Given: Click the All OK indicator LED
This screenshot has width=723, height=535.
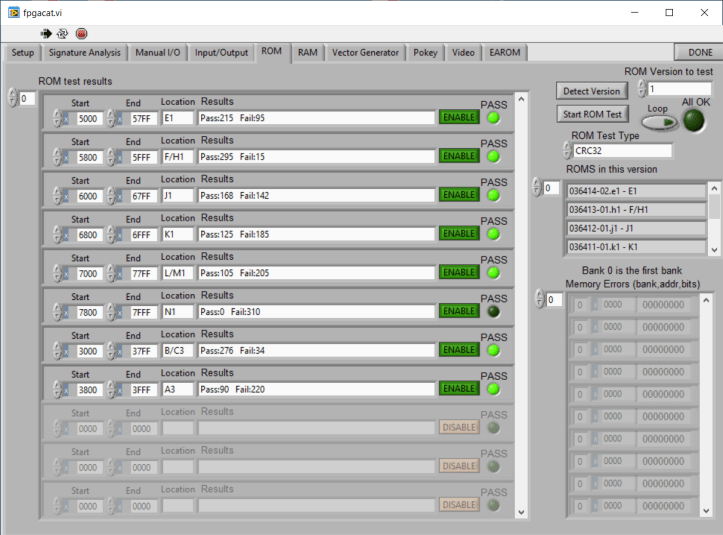Looking at the screenshot, I should (x=693, y=121).
